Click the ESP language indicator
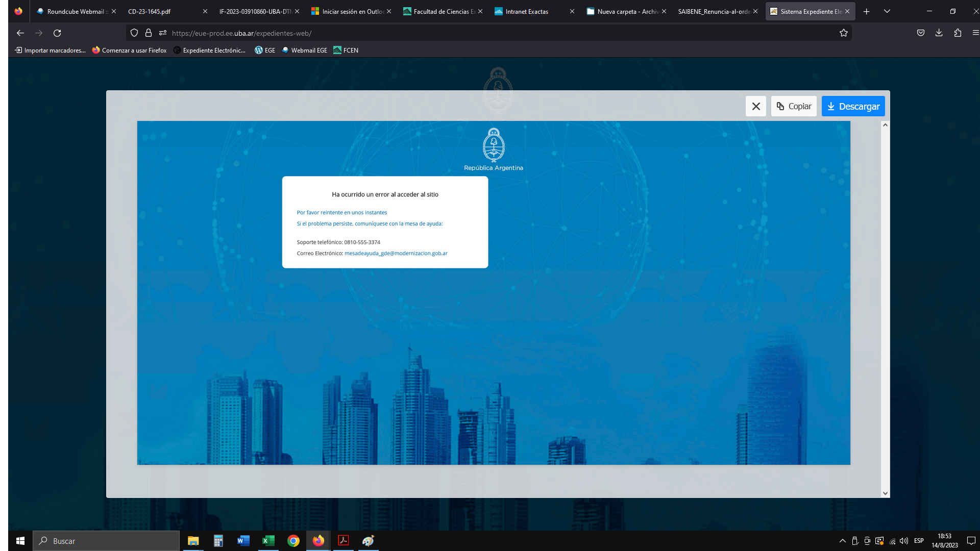The width and height of the screenshot is (980, 551). (919, 541)
